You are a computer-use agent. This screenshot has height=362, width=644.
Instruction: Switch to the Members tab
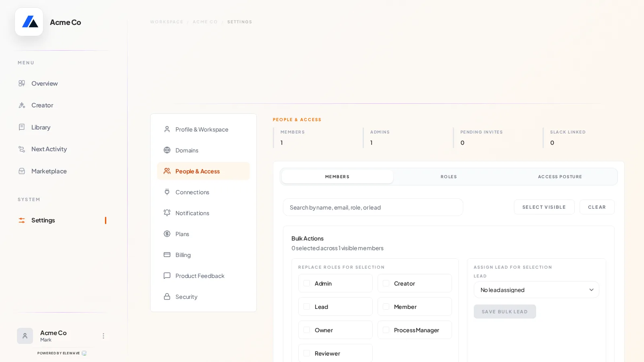(337, 177)
